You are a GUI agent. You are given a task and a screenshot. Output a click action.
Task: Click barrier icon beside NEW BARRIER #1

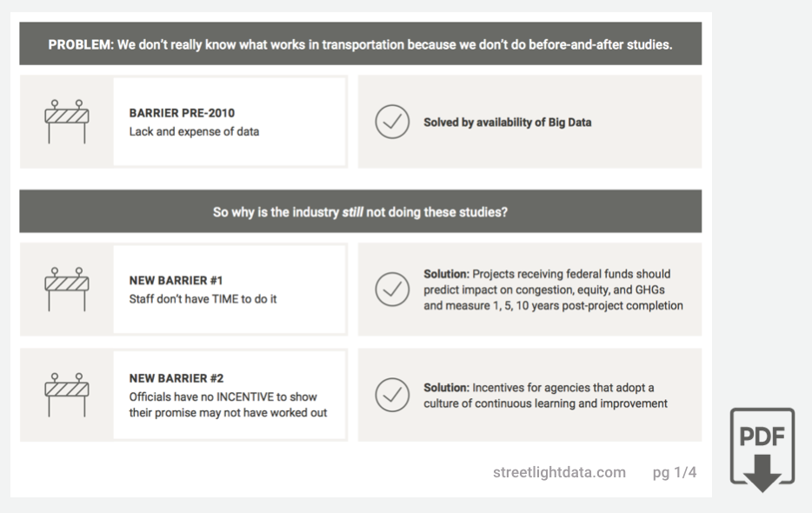[x=67, y=290]
